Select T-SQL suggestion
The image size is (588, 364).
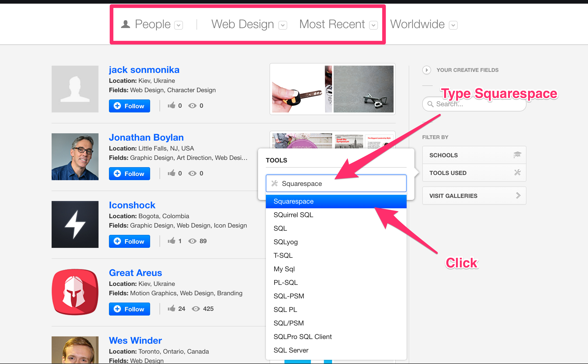point(336,256)
